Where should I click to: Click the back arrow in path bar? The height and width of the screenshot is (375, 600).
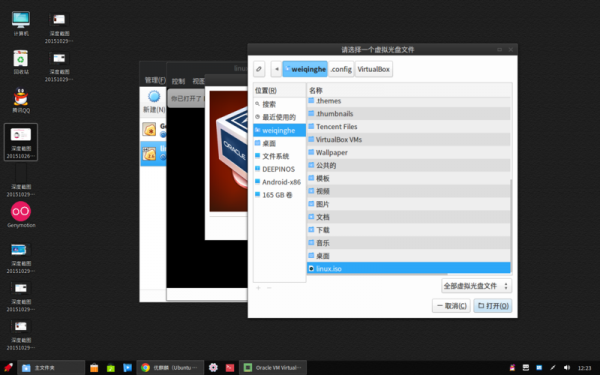[x=276, y=69]
